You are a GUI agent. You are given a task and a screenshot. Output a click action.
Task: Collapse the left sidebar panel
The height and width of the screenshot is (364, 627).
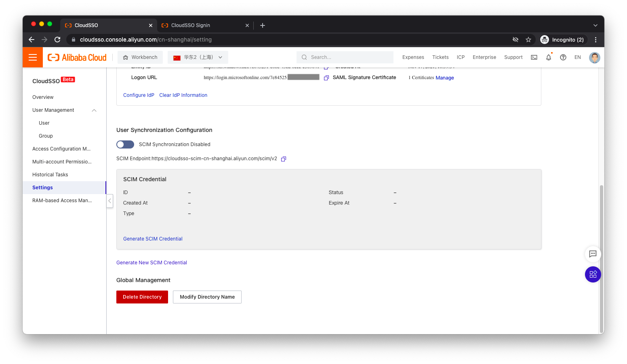[x=109, y=201]
